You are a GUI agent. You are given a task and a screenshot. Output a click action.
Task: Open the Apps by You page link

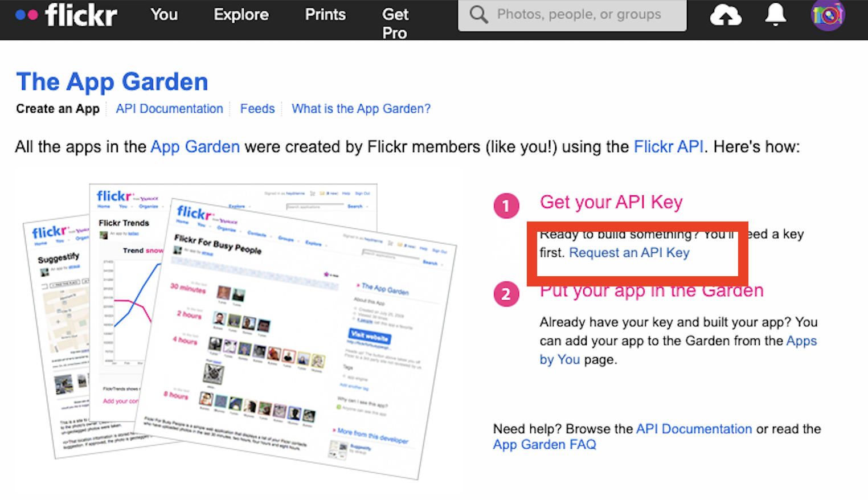point(678,350)
